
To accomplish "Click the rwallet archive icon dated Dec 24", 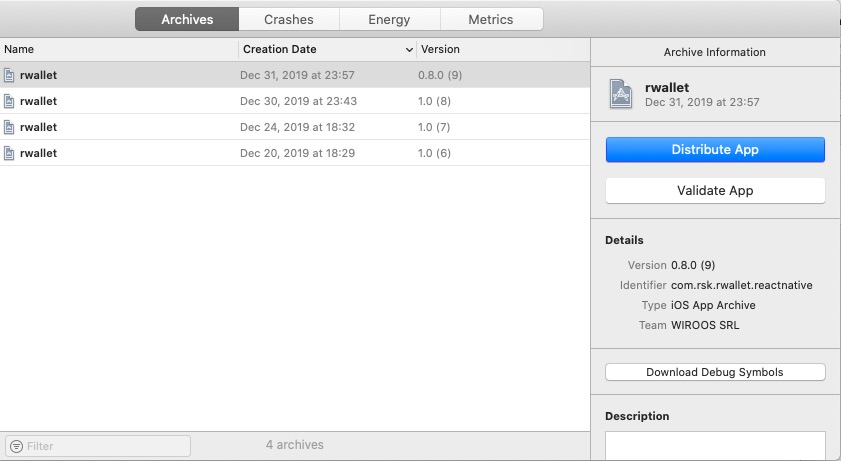I will point(9,127).
